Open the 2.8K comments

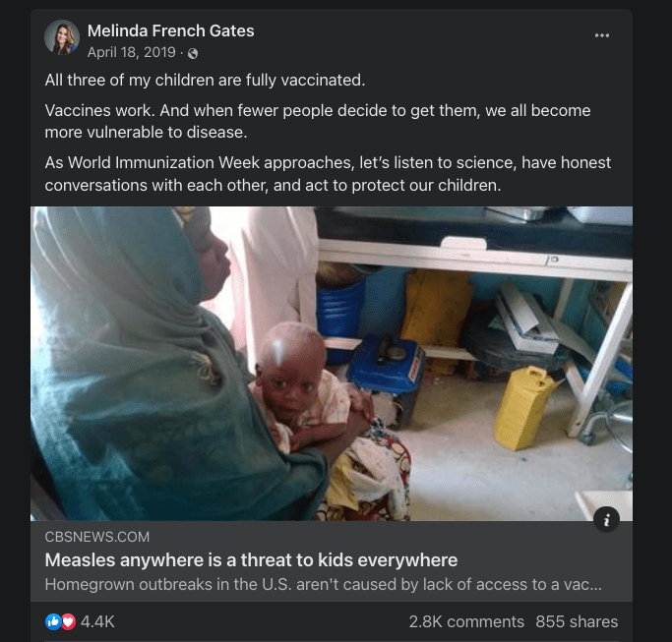click(466, 621)
